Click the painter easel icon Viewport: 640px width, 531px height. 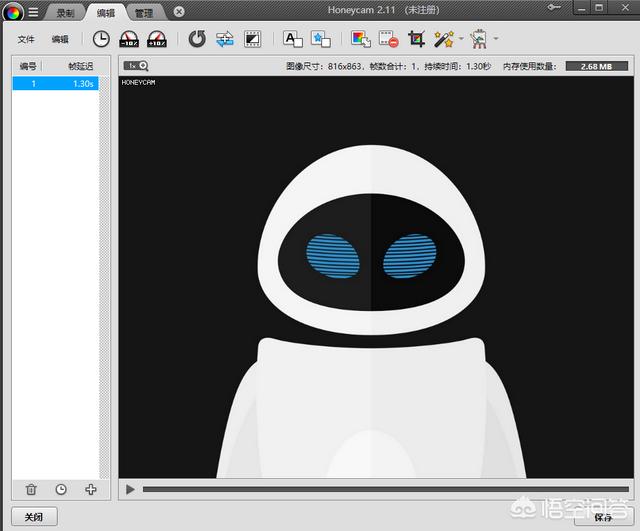(479, 39)
